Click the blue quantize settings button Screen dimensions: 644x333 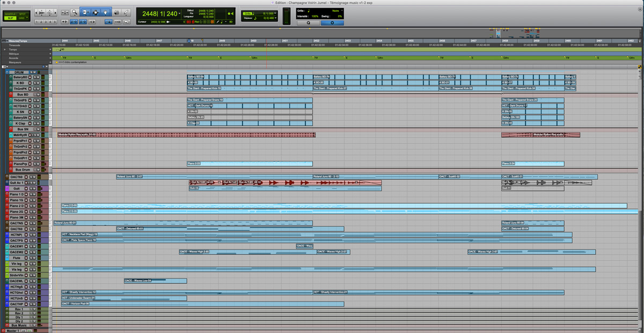tap(332, 23)
